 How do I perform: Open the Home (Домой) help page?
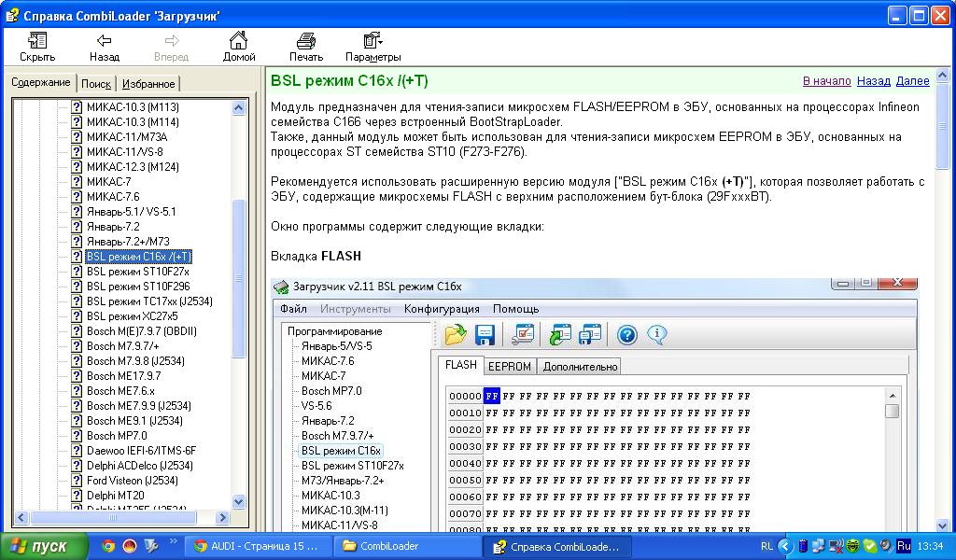239,47
